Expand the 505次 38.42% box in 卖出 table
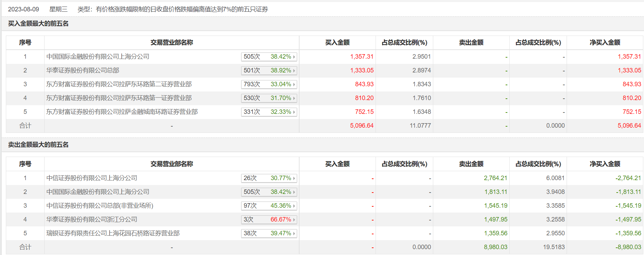The image size is (644, 255). click(269, 192)
